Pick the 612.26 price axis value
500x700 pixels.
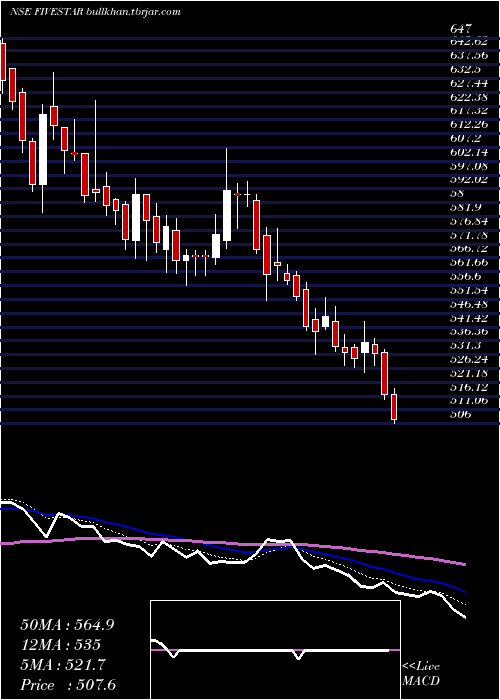point(469,125)
